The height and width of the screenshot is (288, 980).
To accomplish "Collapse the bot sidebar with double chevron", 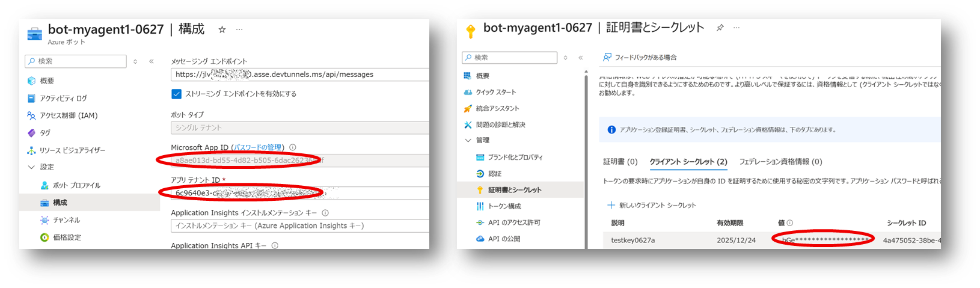I will [x=152, y=61].
